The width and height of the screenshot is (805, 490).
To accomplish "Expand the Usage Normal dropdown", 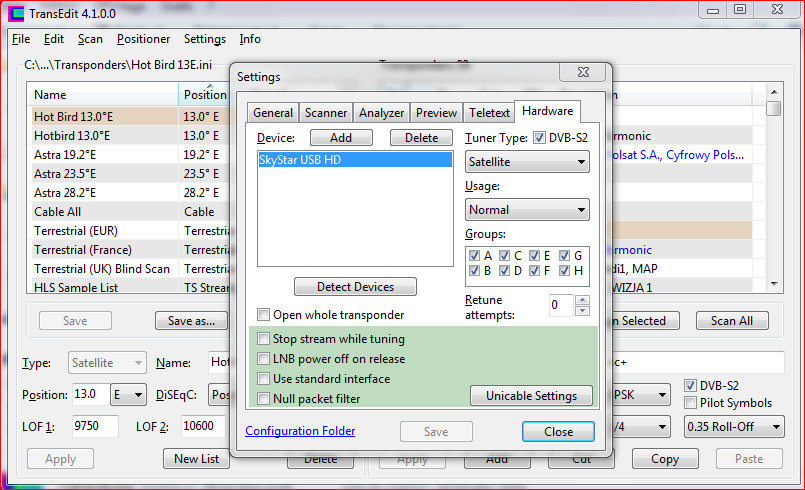I will click(527, 210).
